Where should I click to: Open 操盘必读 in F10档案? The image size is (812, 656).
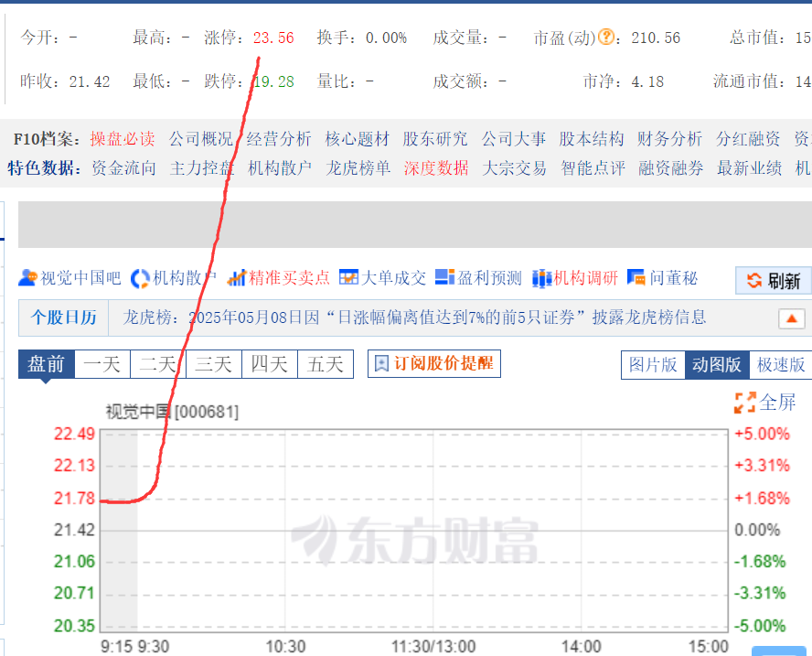point(123,139)
